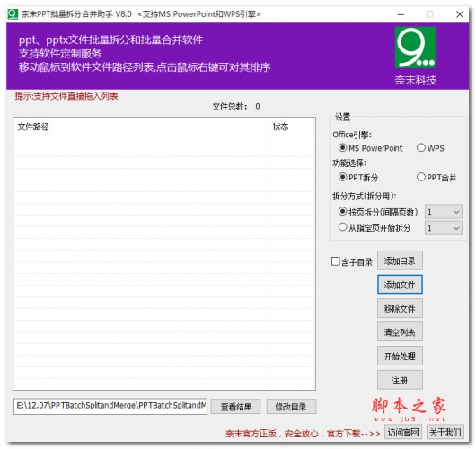This screenshot has width=476, height=449.
Task: Click the 清空列表 button
Action: pos(400,332)
